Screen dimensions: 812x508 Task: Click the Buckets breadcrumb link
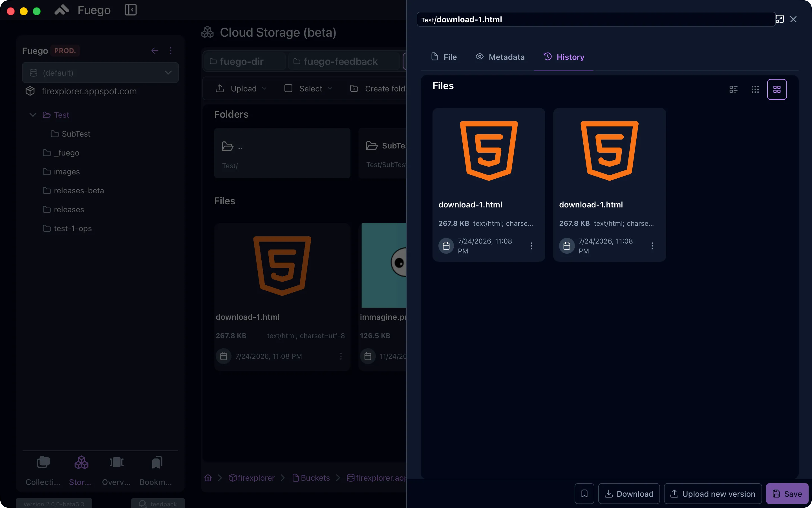click(311, 478)
